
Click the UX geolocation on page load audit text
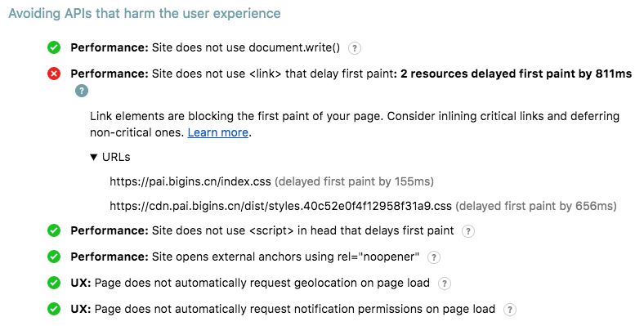(250, 283)
